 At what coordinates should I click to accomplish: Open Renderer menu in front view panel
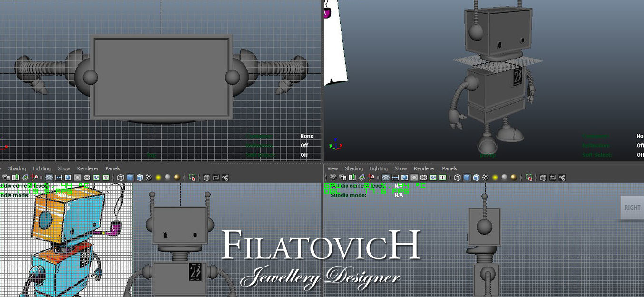(88, 168)
